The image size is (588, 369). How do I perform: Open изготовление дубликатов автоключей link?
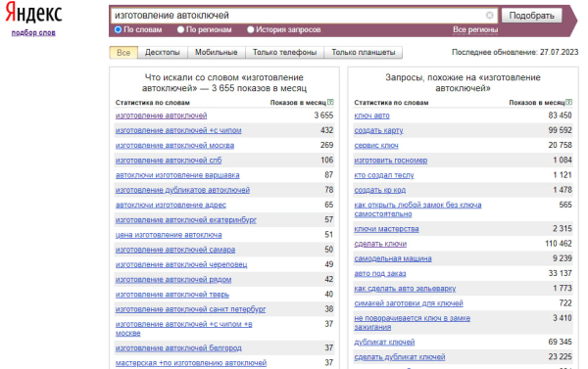click(182, 190)
